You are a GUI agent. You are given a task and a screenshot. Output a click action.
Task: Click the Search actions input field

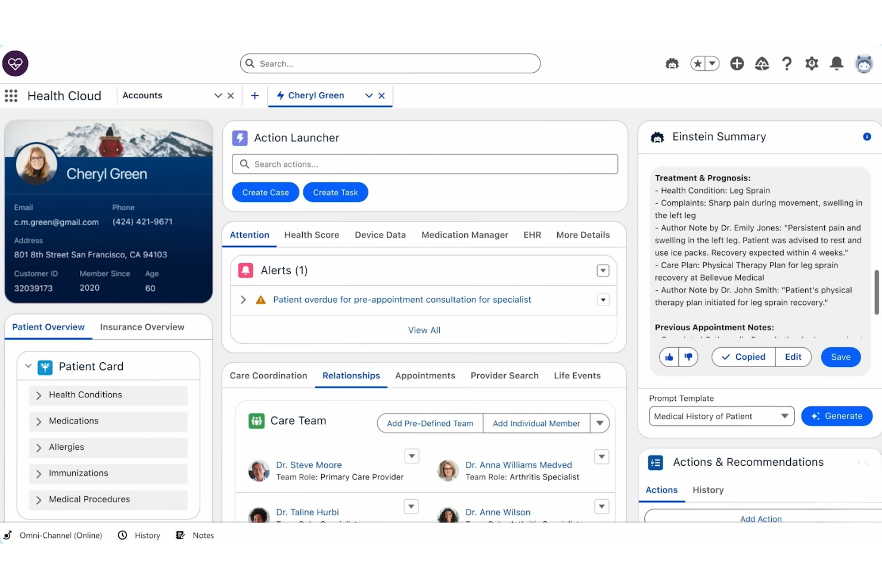click(x=425, y=164)
